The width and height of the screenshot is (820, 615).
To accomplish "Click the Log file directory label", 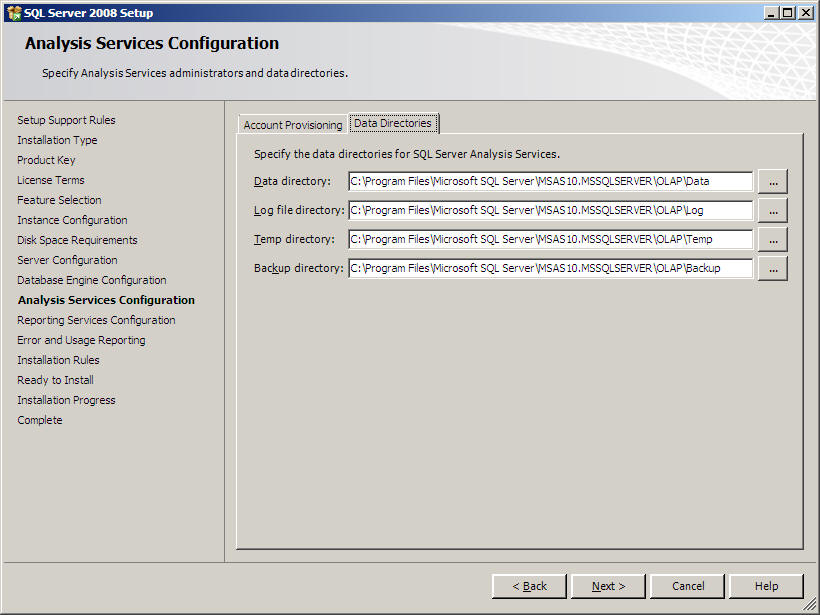I will coord(299,210).
